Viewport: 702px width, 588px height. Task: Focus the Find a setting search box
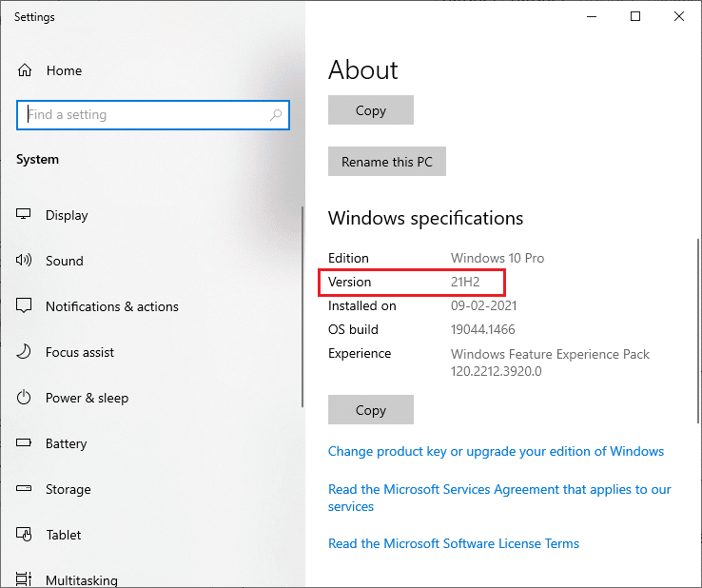(x=153, y=115)
